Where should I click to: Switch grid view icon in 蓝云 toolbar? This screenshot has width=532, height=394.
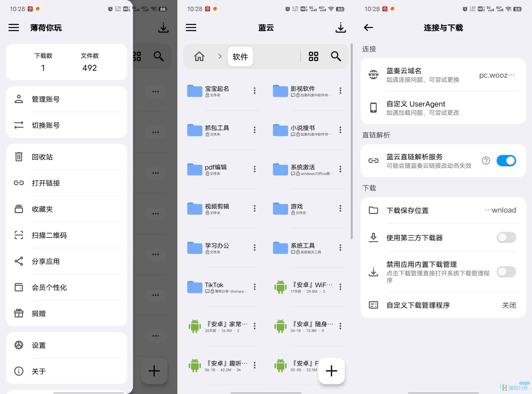[x=313, y=57]
